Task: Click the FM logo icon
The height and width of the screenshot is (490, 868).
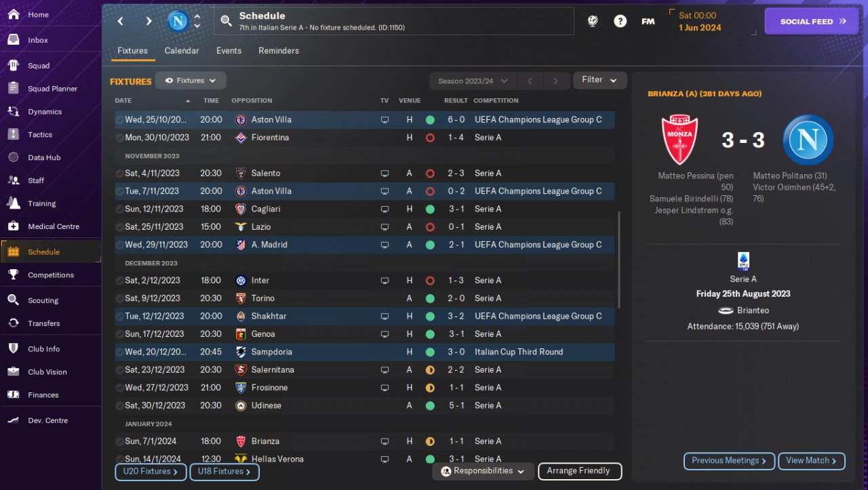Action: [648, 21]
